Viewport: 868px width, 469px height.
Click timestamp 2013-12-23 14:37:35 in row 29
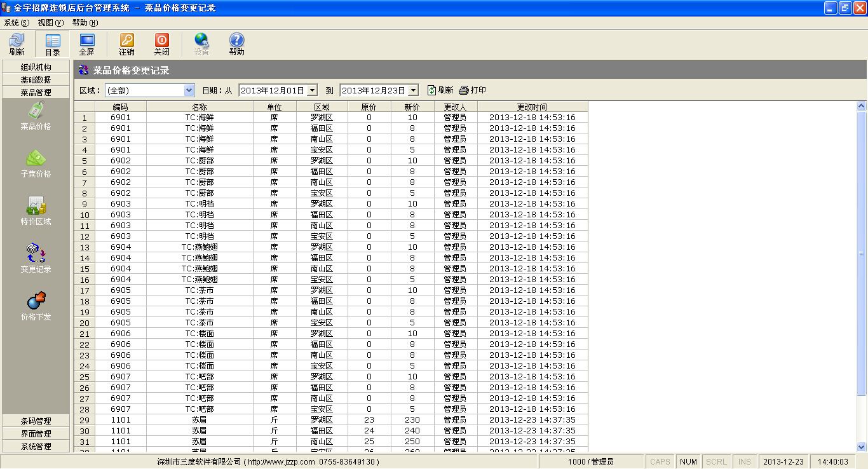532,420
